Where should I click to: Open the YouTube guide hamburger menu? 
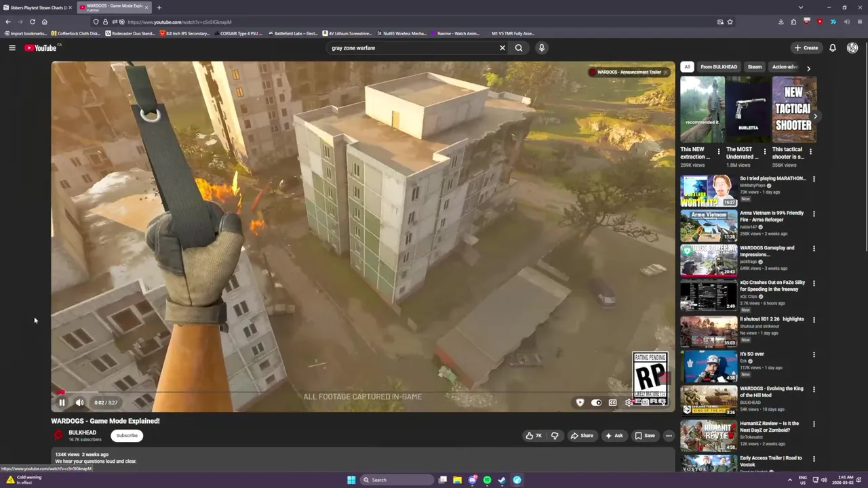[x=12, y=47]
